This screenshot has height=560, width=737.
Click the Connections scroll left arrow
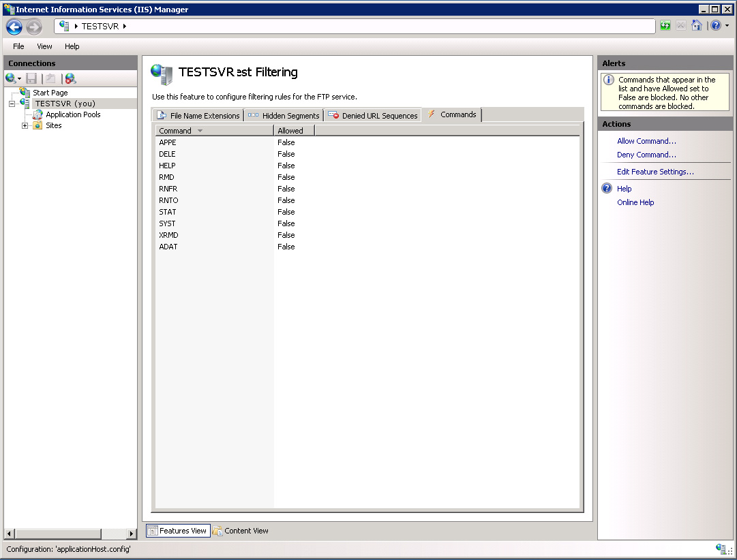tap(10, 533)
